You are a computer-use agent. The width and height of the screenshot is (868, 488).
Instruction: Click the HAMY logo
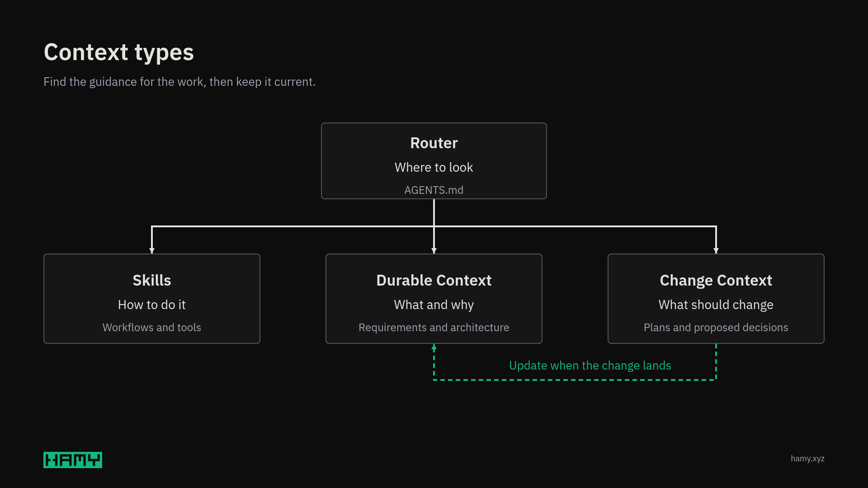[x=73, y=460]
